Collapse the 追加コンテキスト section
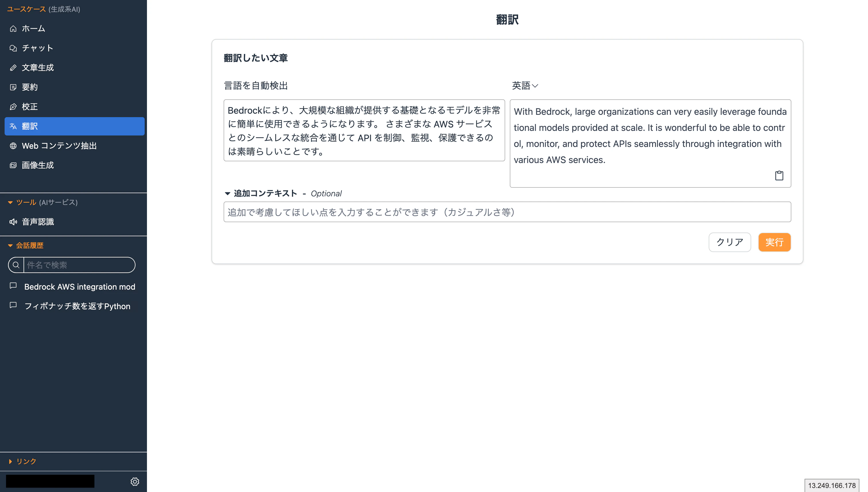Viewport: 868px width, 492px height. pos(227,194)
